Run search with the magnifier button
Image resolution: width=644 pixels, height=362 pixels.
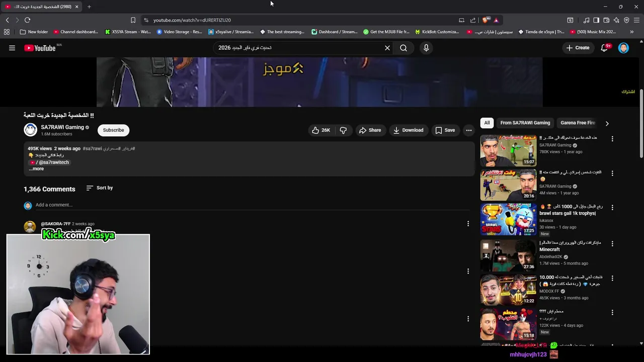click(404, 48)
